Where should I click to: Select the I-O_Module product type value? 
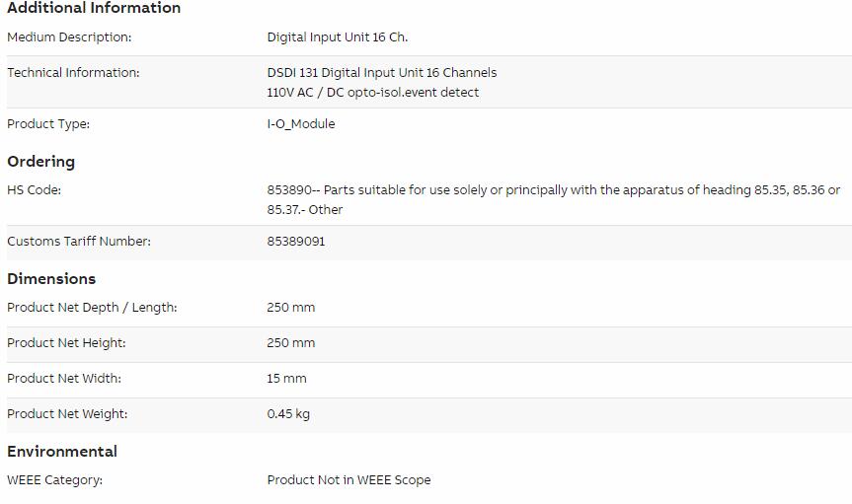301,124
